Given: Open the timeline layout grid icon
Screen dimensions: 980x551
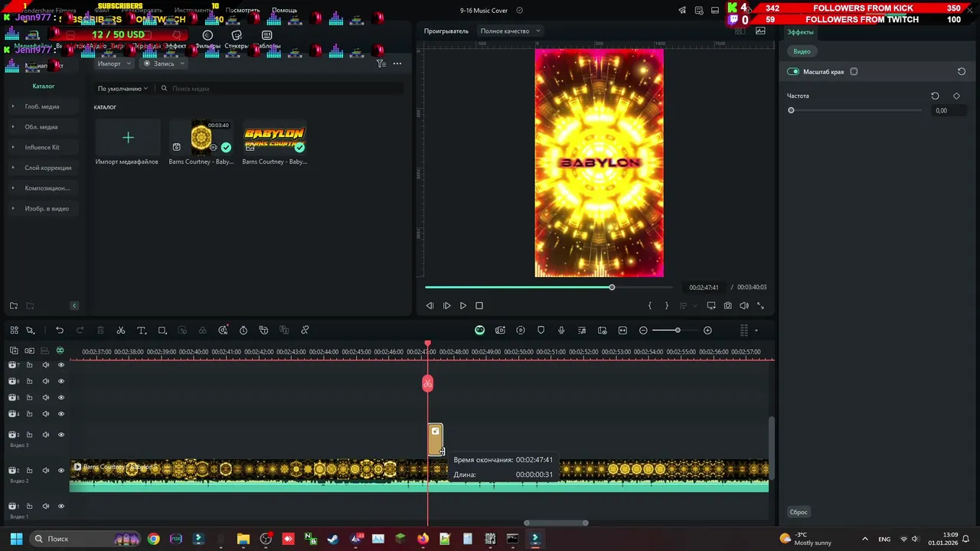Looking at the screenshot, I should pos(14,331).
